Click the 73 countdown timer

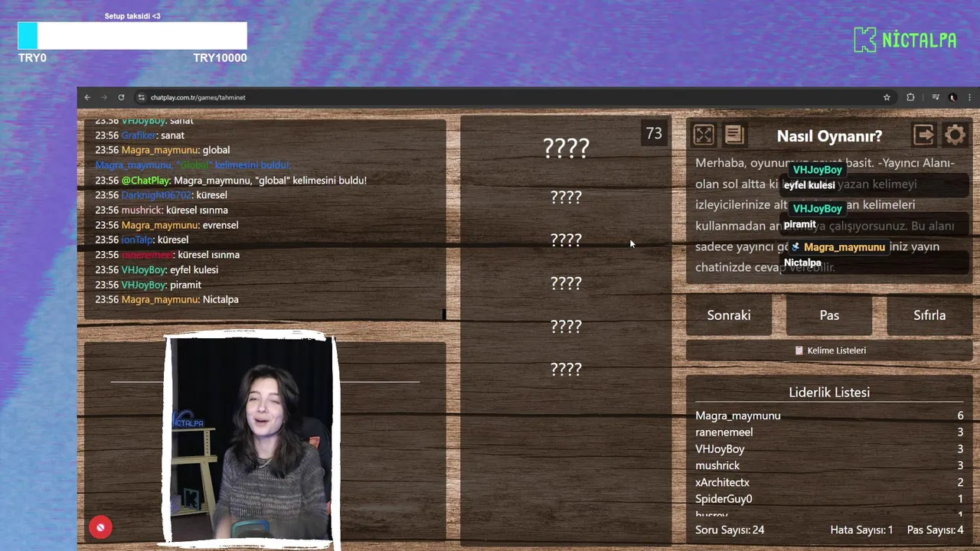[x=654, y=134]
